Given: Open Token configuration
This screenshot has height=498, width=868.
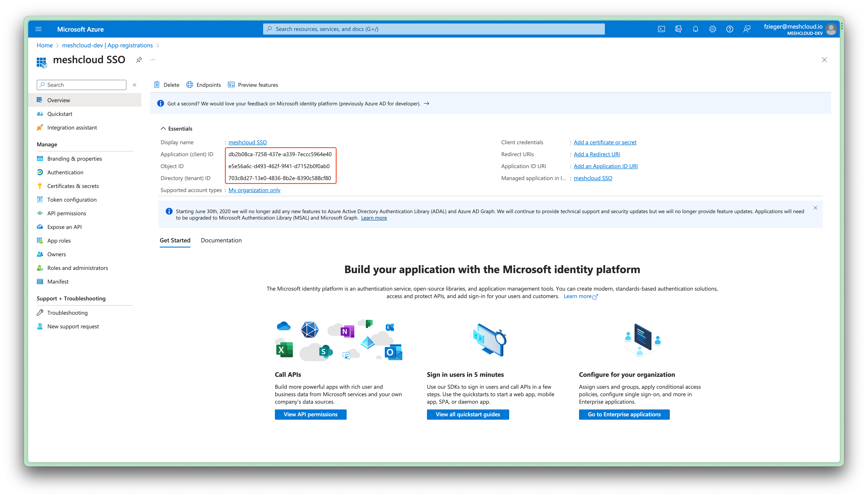Looking at the screenshot, I should click(72, 199).
